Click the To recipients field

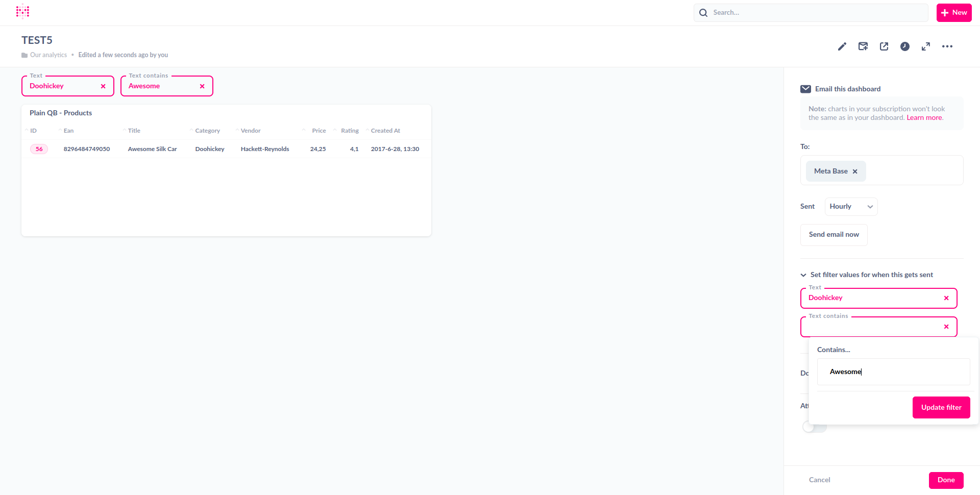click(881, 170)
